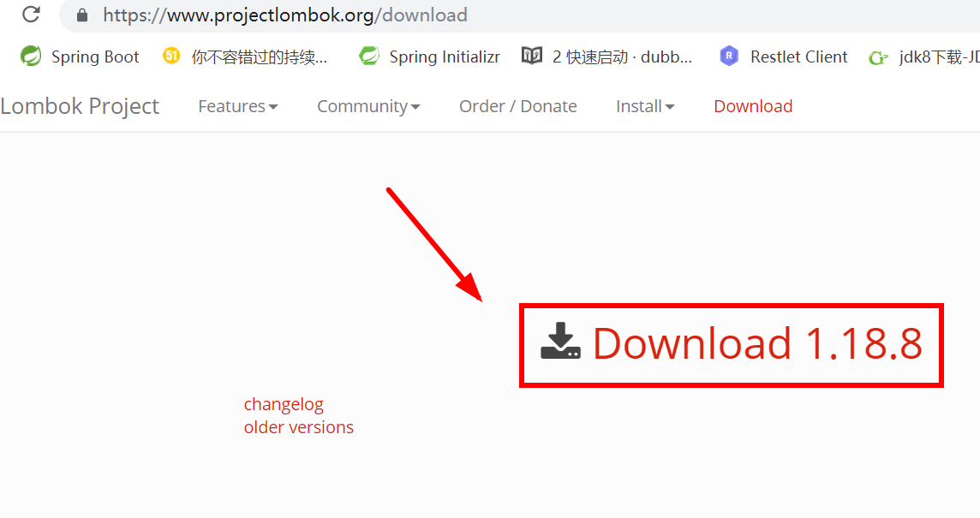The width and height of the screenshot is (980, 518).
Task: Click the Spring Initializr bookmark leaf icon
Action: click(x=368, y=57)
